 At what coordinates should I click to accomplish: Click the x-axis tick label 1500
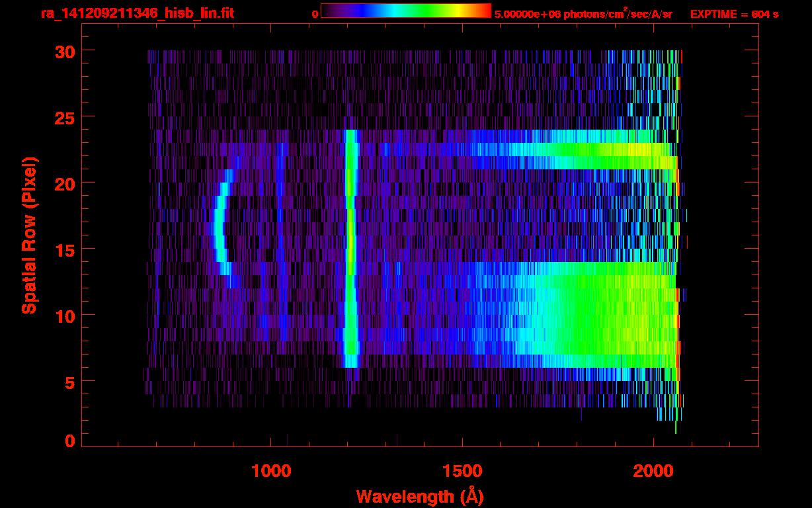tap(462, 471)
